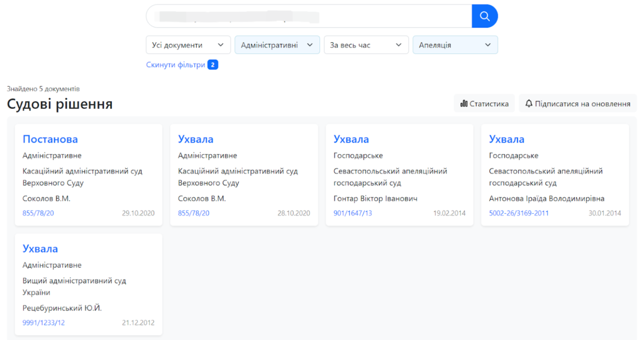Expand the Адміністративні jurisdiction filter
This screenshot has width=644, height=340.
coord(277,45)
